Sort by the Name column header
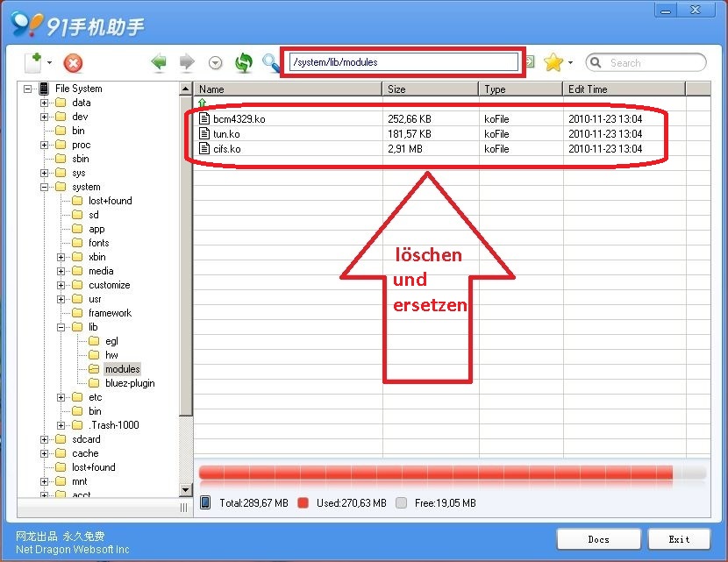 [x=288, y=89]
